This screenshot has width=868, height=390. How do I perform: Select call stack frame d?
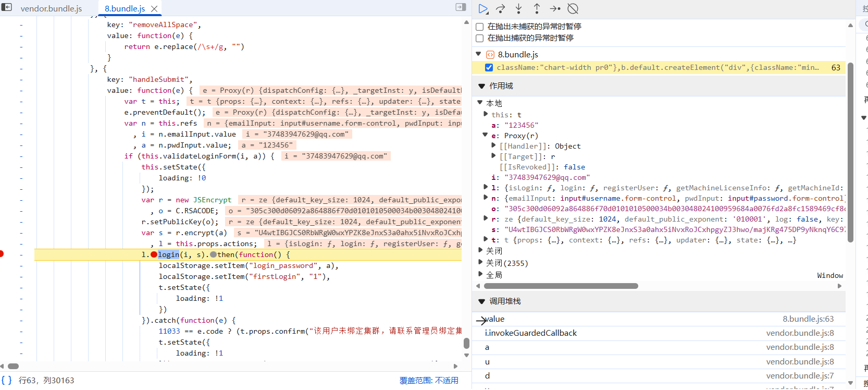pos(659,376)
